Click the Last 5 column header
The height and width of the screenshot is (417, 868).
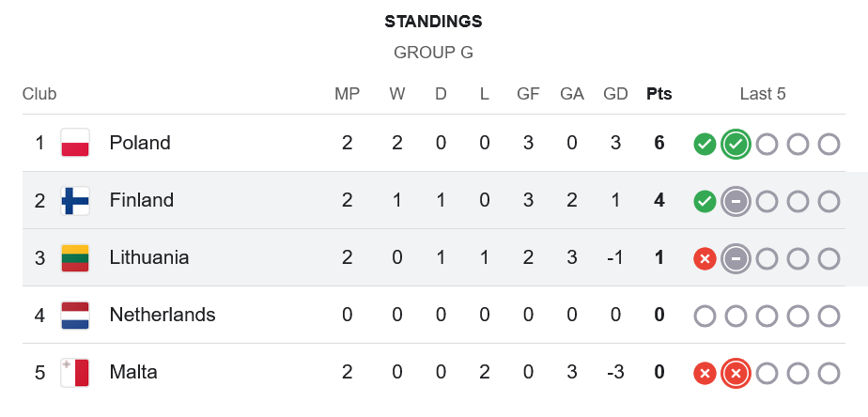[x=763, y=94]
